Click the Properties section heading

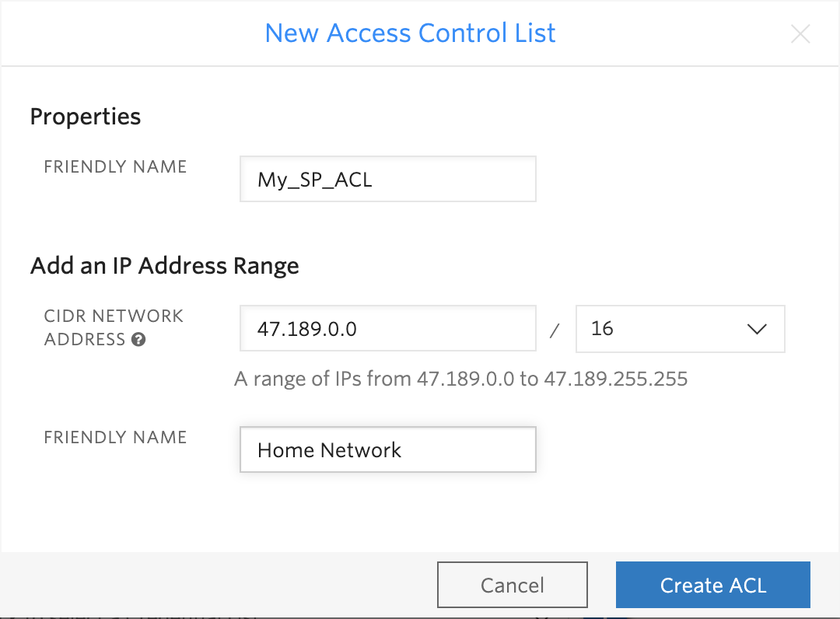tap(86, 117)
